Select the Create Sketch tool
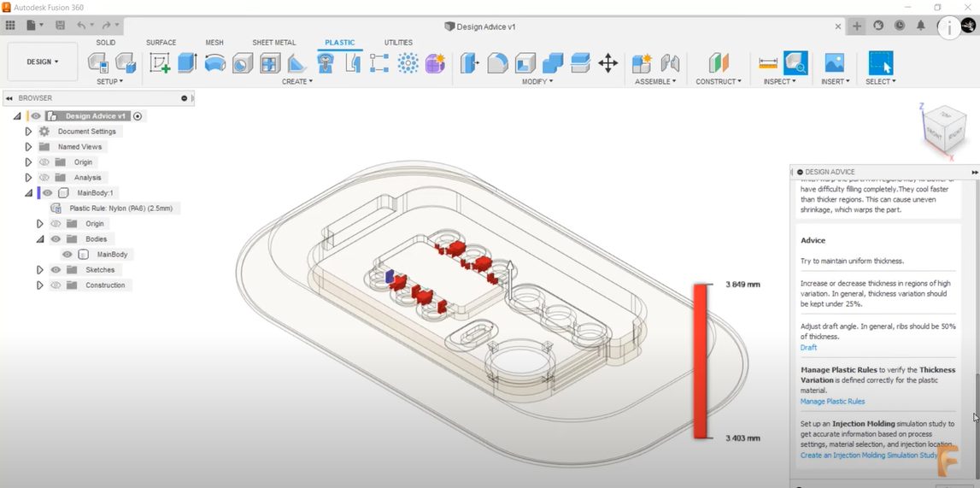Viewport: 980px width, 488px height. coord(160,62)
